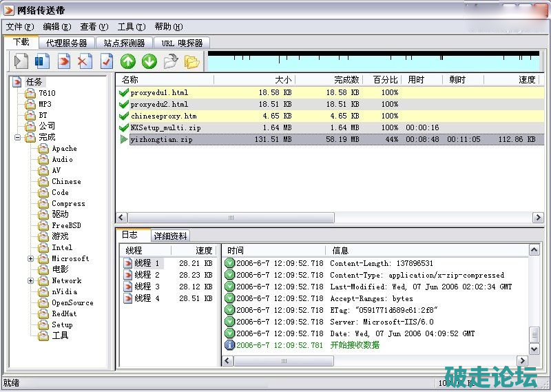Click the red checkmark properties toolbar icon
Image resolution: width=551 pixels, height=392 pixels.
tap(106, 61)
